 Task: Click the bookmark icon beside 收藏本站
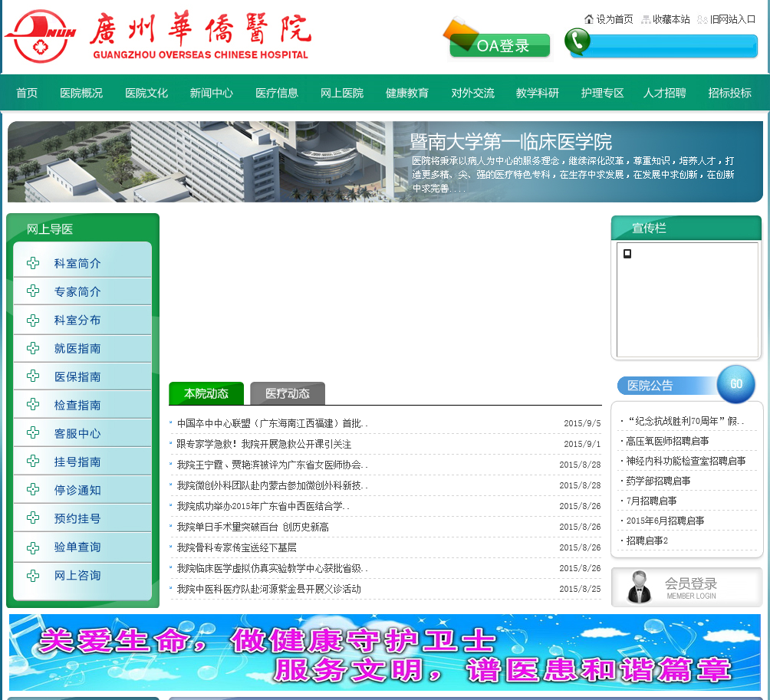[x=647, y=20]
